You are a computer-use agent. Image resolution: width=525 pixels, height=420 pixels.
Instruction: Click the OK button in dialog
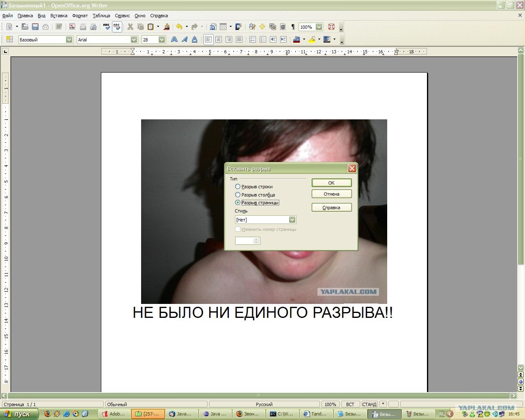click(x=331, y=183)
